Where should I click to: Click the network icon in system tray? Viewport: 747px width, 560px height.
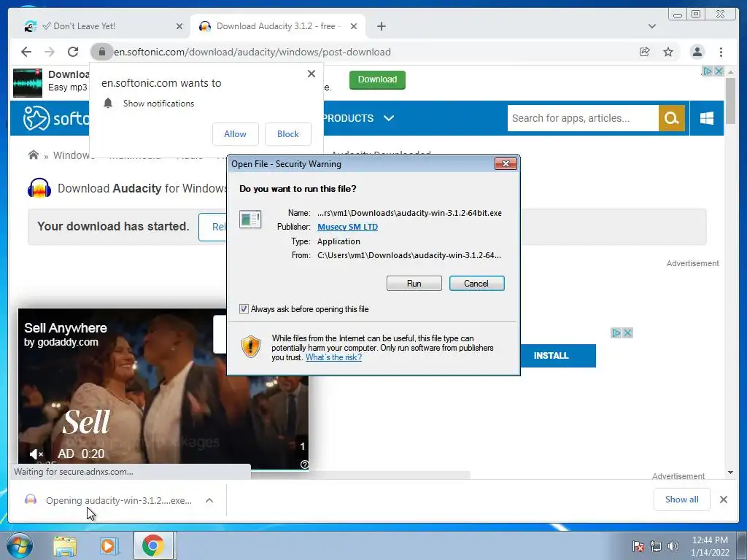point(656,546)
